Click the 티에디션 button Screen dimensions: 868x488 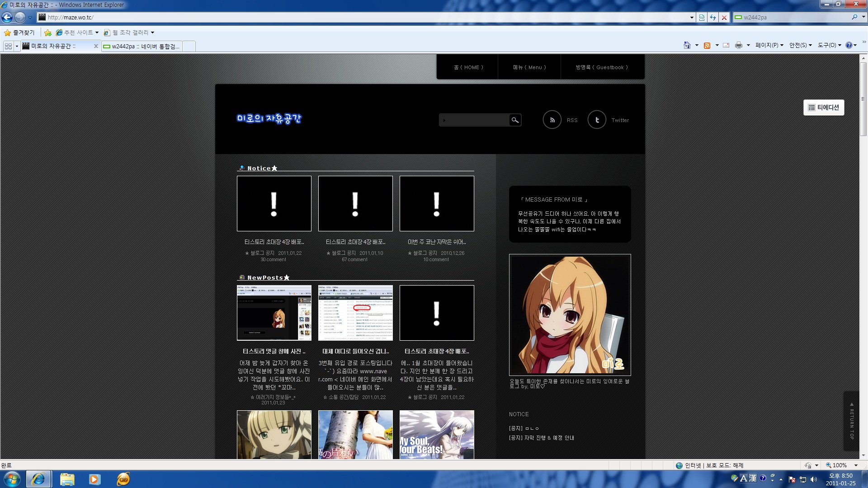pyautogui.click(x=824, y=108)
